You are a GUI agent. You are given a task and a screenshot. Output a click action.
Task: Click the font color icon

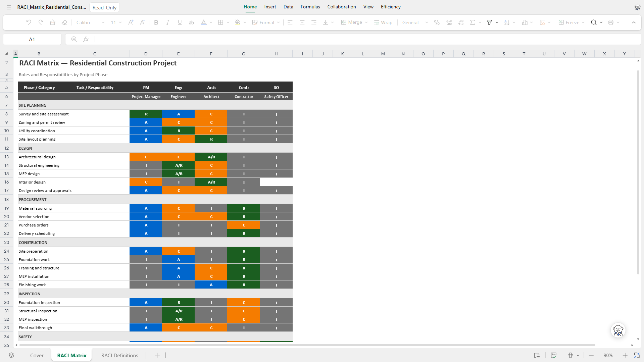click(x=203, y=22)
